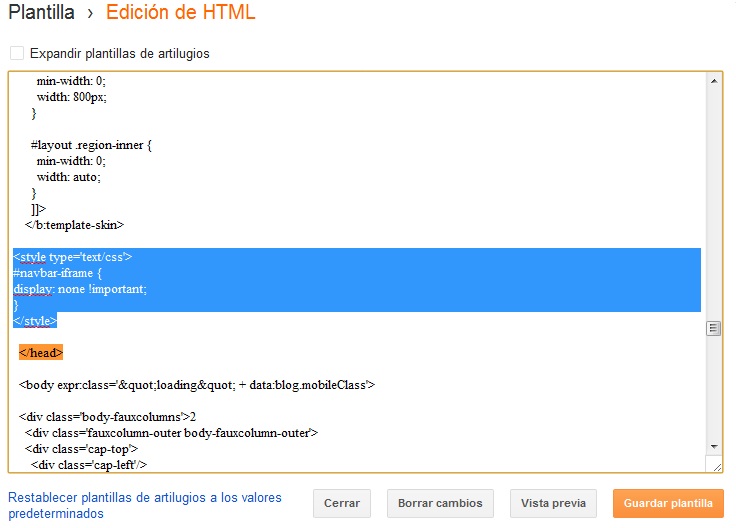Viewport: 736px width, 528px height.
Task: Click the div class='cap-top' line
Action: 81,449
